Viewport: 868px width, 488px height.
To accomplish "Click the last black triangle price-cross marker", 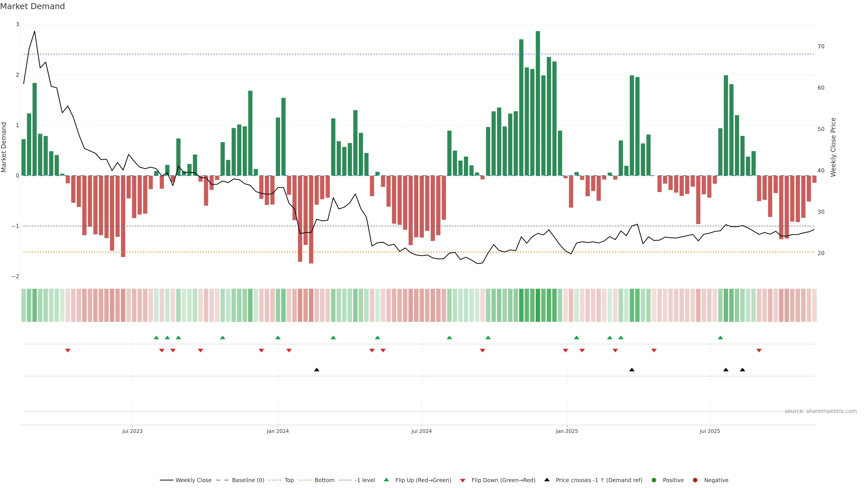I will click(742, 370).
